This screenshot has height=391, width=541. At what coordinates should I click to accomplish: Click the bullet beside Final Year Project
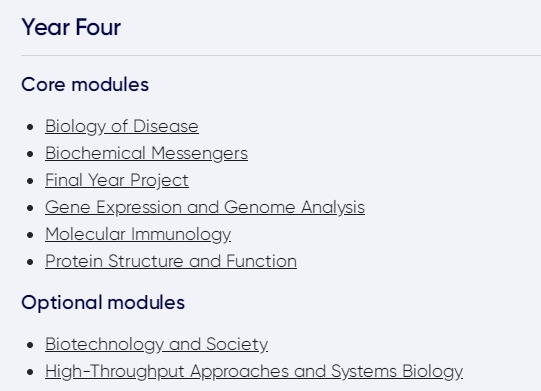pyautogui.click(x=30, y=181)
